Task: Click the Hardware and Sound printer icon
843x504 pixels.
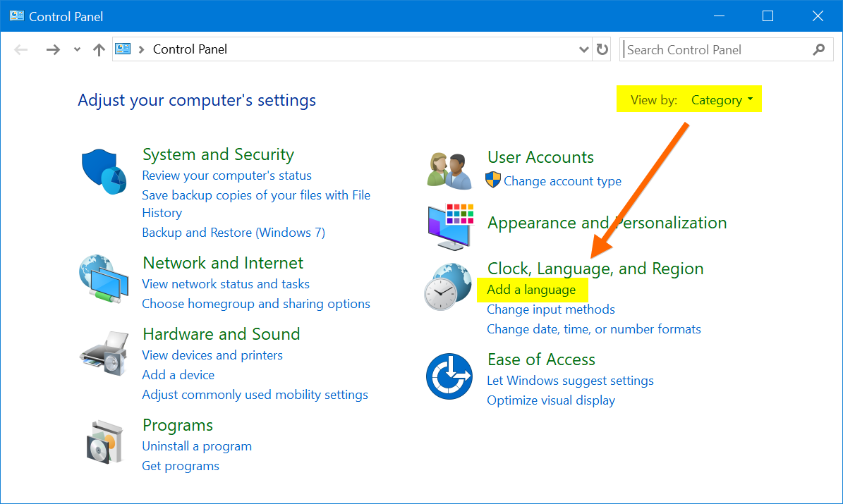Action: 104,354
